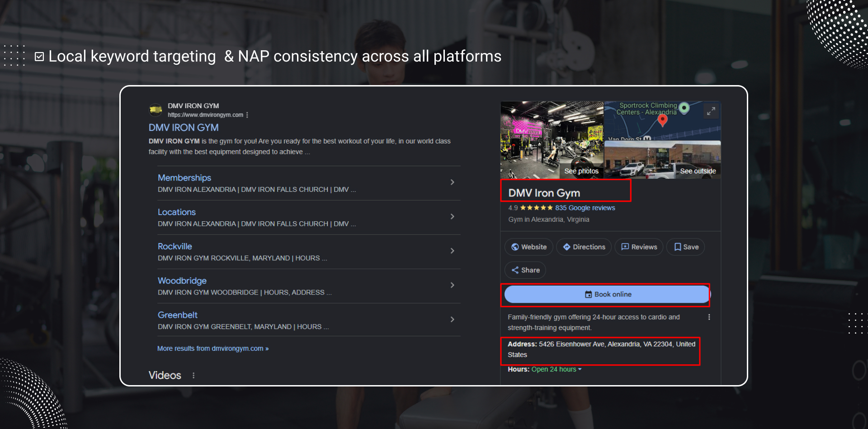Open the Locations sitelink
Image resolution: width=868 pixels, height=429 pixels.
coord(177,212)
